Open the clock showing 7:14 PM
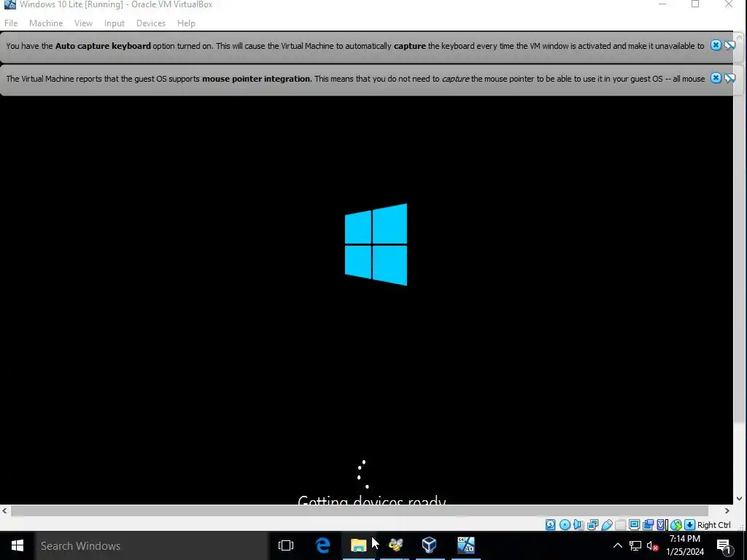 pyautogui.click(x=684, y=545)
